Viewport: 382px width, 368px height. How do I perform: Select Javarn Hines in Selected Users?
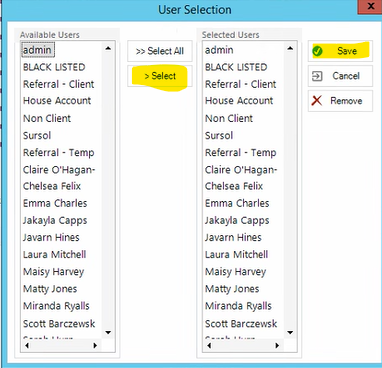233,238
